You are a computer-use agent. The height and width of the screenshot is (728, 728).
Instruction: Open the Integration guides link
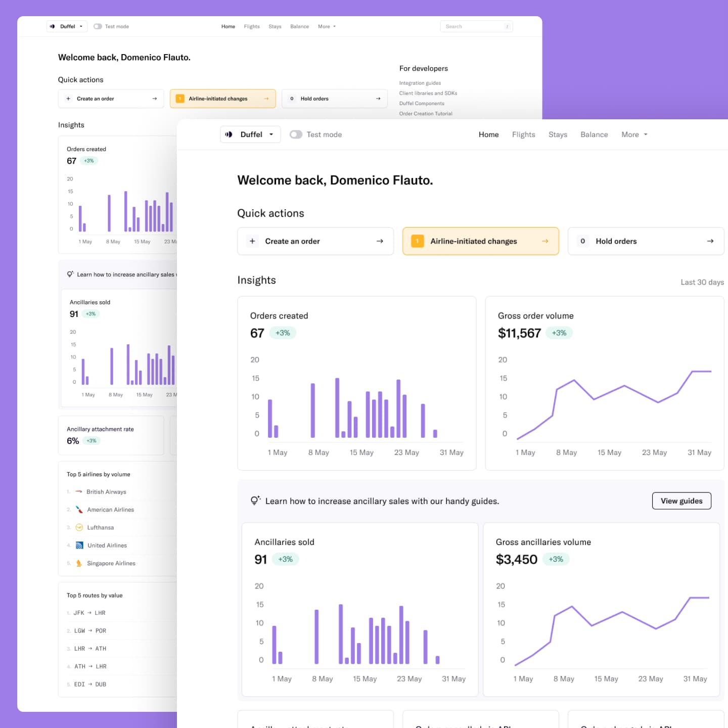[420, 82]
